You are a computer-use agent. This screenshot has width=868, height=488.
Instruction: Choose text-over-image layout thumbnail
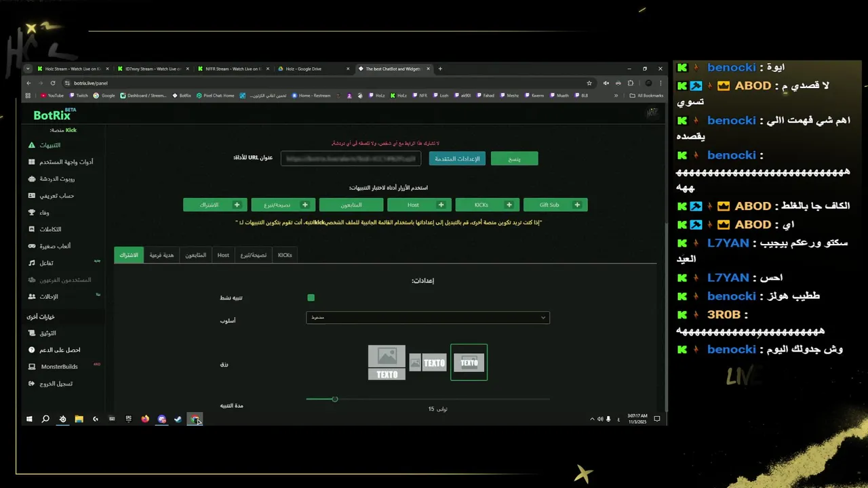[469, 363]
